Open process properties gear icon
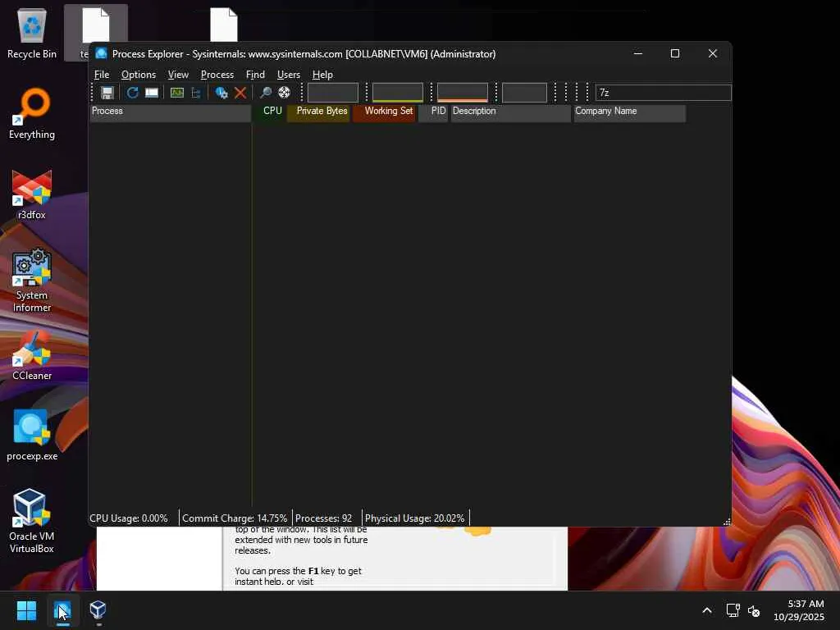This screenshot has width=840, height=630. [221, 93]
